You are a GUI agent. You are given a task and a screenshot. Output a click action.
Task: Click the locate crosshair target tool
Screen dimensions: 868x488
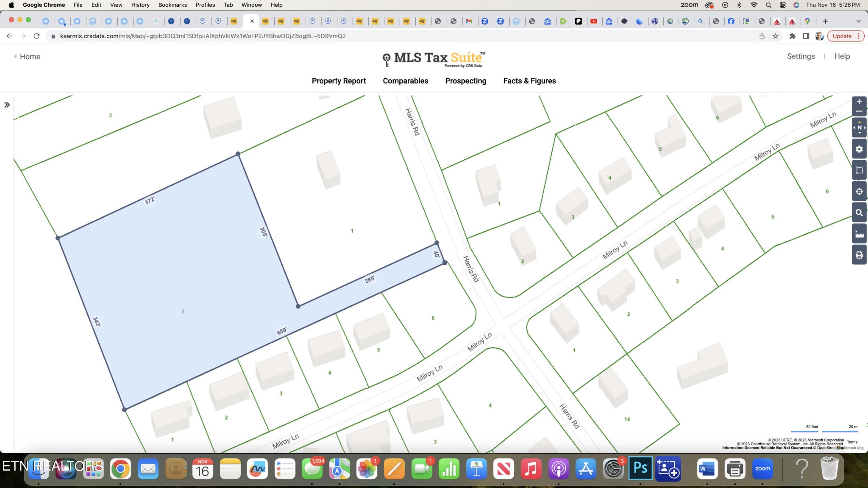[859, 191]
